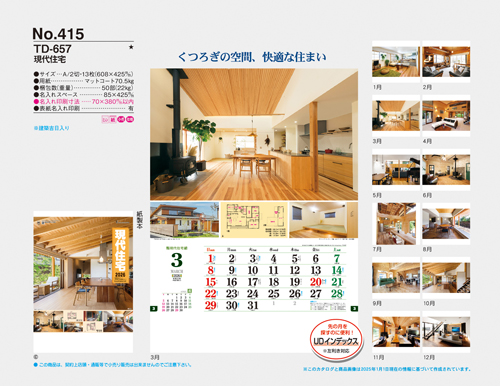This screenshot has height=386, width=500.
Task: Click the star mark beside TD-657
Action: (x=131, y=47)
